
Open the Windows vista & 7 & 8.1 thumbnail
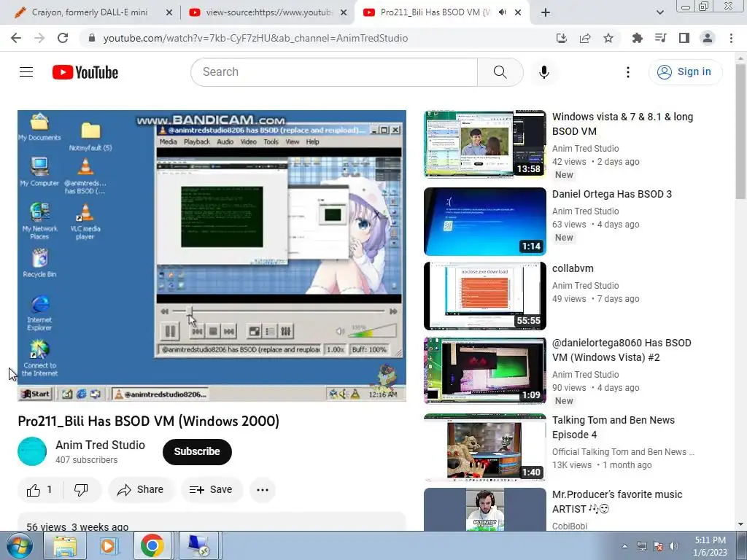tap(485, 144)
